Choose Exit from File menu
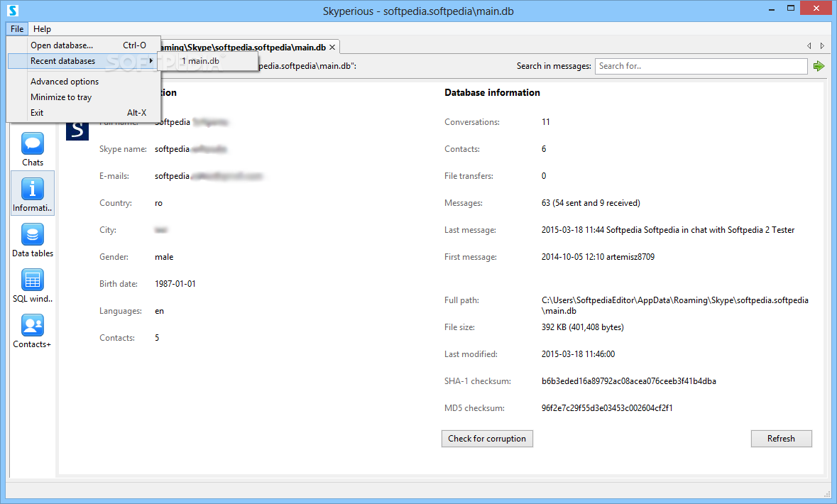 (x=84, y=113)
